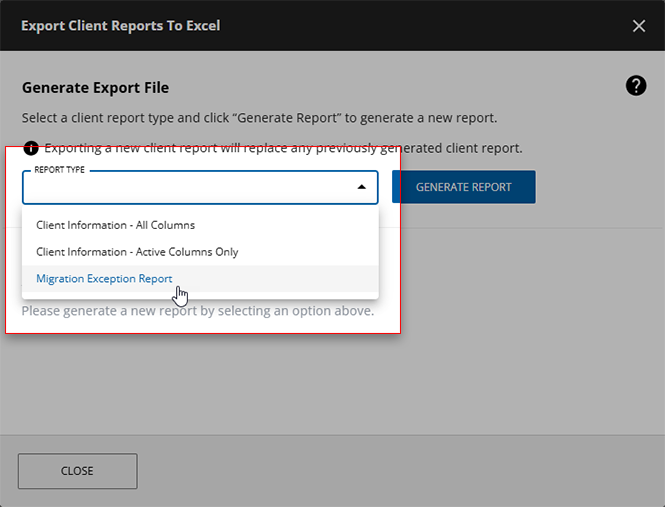Click the Please generate a new report message
This screenshot has height=507, width=665.
coord(197,311)
